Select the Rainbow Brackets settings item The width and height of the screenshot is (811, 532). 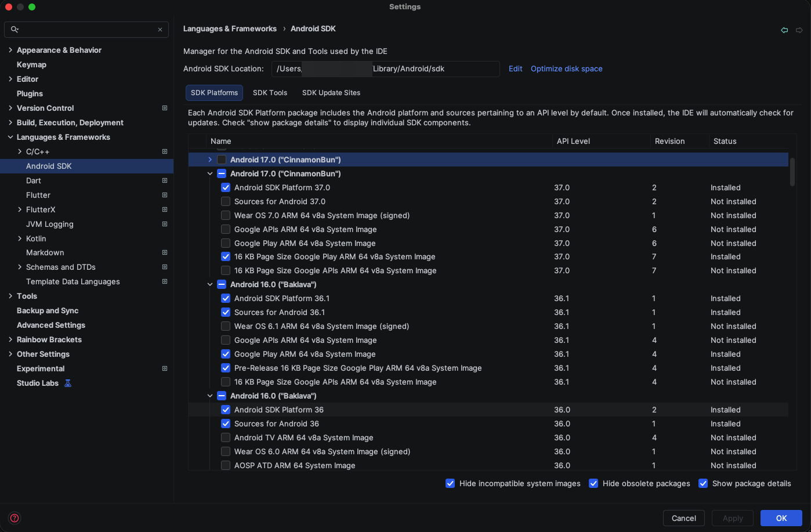point(49,339)
